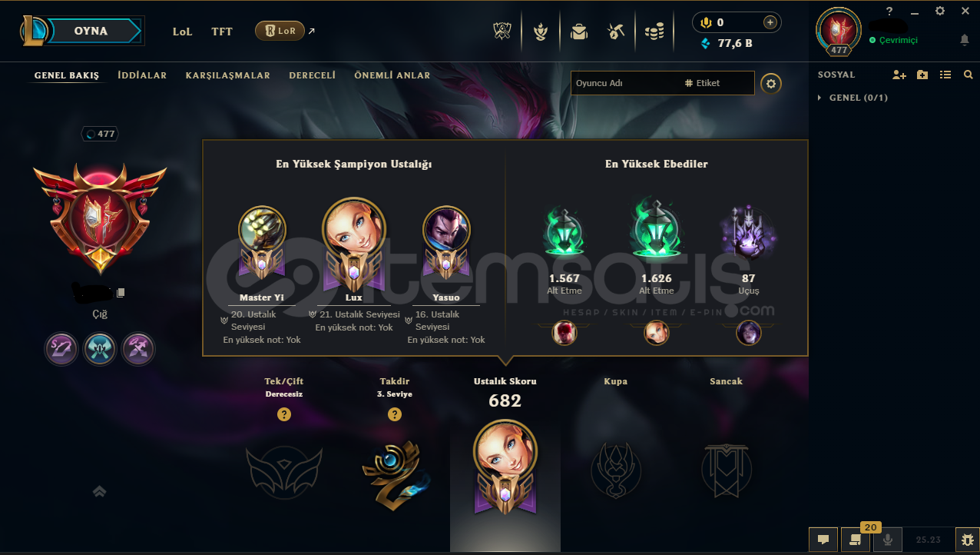Viewport: 980px width, 555px height.
Task: Open the Loot chest icon
Action: click(x=579, y=32)
